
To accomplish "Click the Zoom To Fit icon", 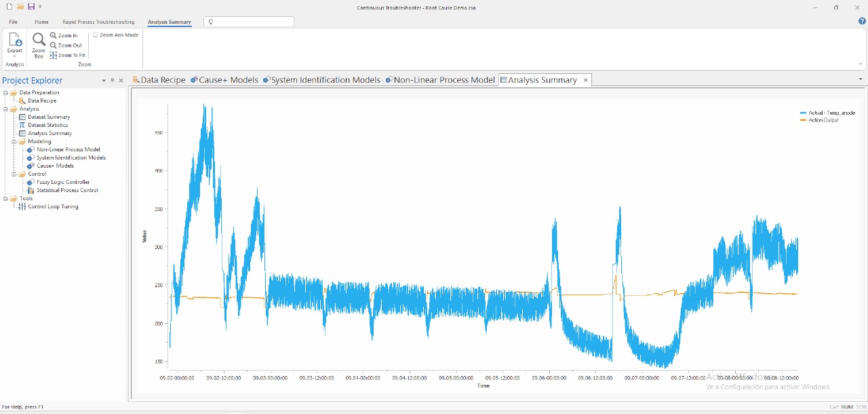I will point(54,56).
